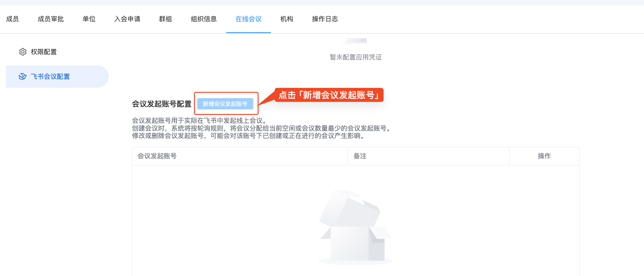
Task: Open the 成员审批 tab
Action: click(x=51, y=19)
